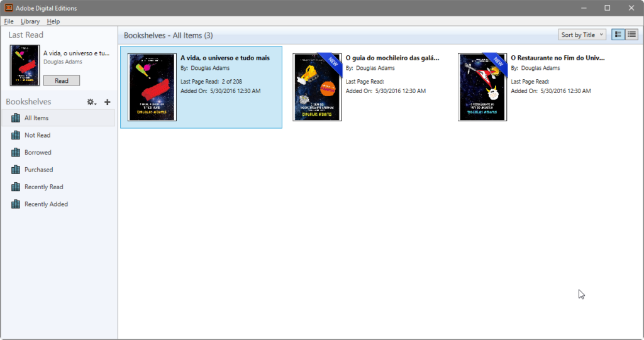Open bookshelf options gear icon
The height and width of the screenshot is (340, 644).
[x=91, y=102]
